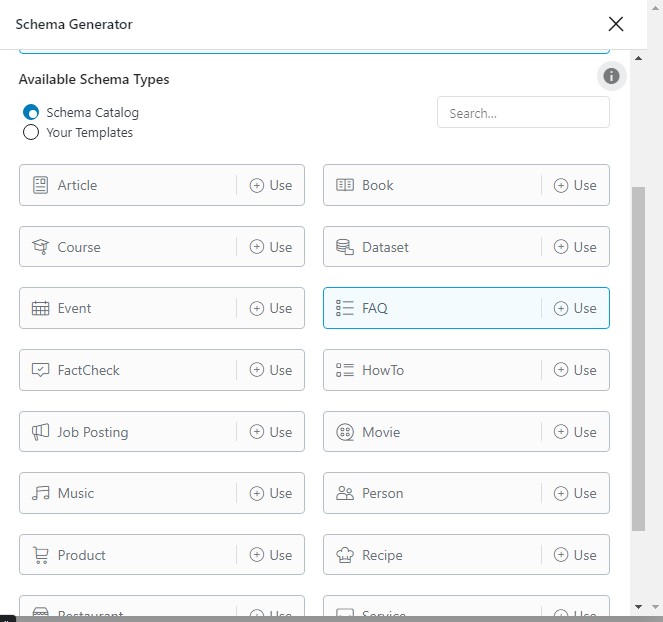The width and height of the screenshot is (663, 622).
Task: Use the Course schema type
Action: point(271,247)
